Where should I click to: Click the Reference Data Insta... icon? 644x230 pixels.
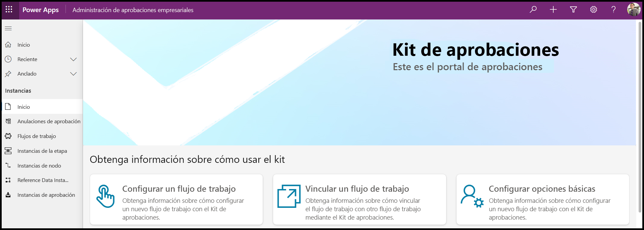(8, 180)
